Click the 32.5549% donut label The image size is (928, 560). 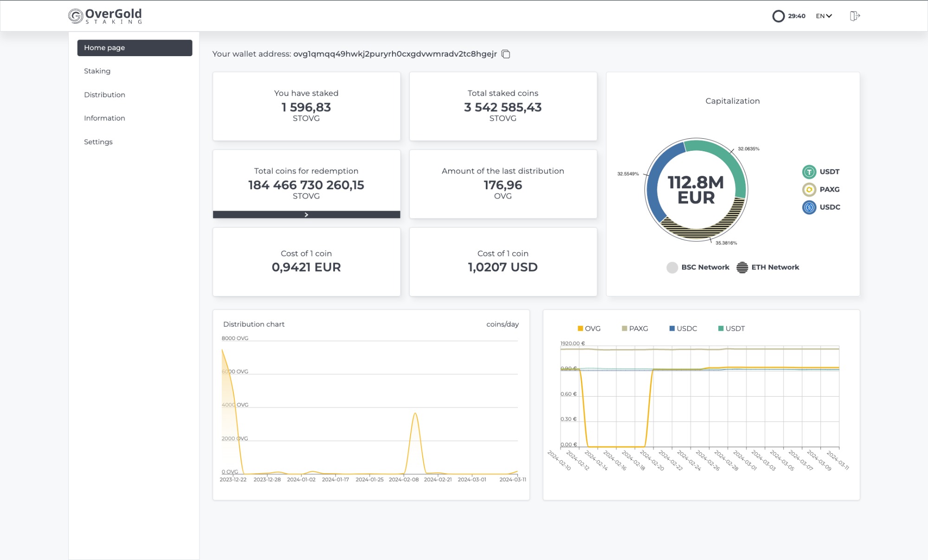[x=628, y=174]
